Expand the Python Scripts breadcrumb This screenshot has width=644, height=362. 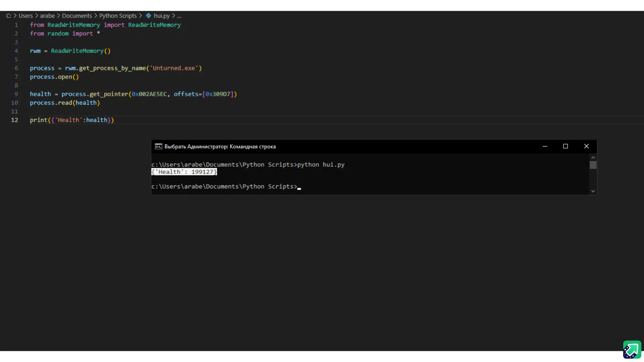click(118, 16)
